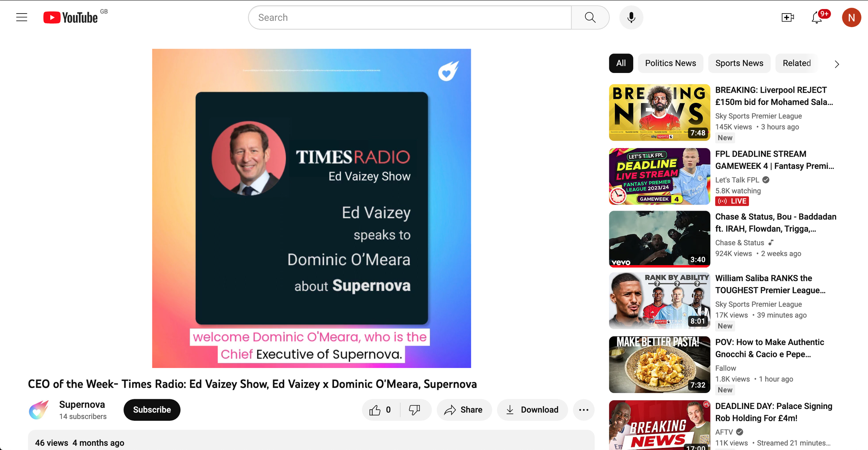Open the FPL Deadline Live Stream thumbnail
This screenshot has width=868, height=450.
click(x=659, y=176)
